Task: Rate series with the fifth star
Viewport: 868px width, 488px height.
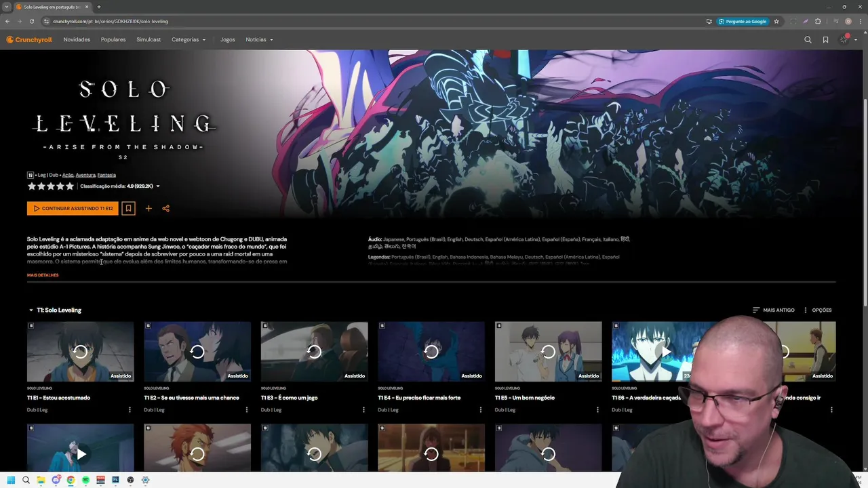Action: coord(70,186)
